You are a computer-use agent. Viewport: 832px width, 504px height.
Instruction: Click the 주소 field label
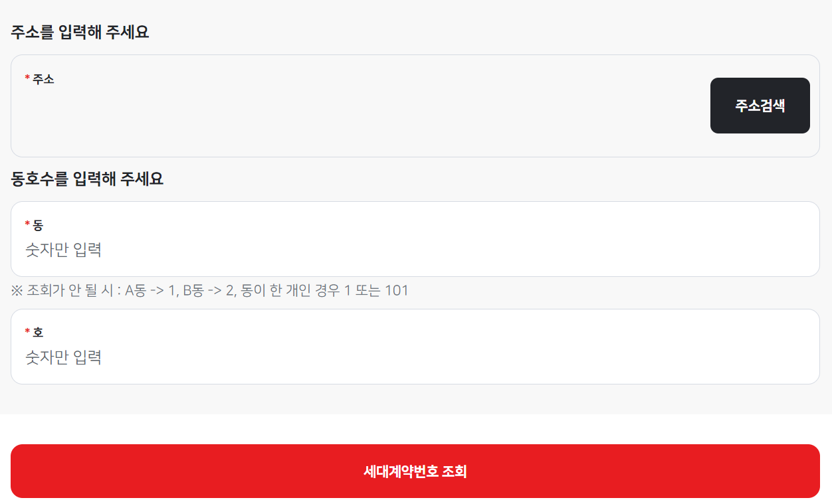pyautogui.click(x=43, y=79)
